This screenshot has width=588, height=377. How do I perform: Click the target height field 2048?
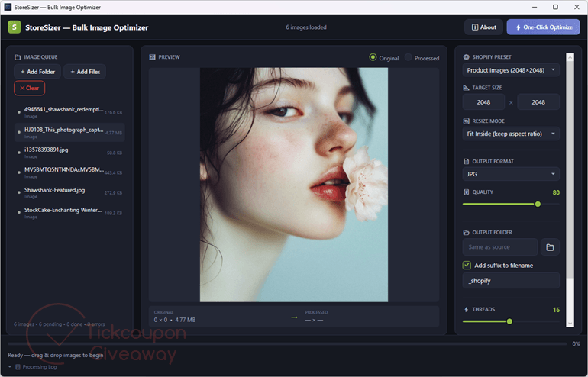pos(538,102)
